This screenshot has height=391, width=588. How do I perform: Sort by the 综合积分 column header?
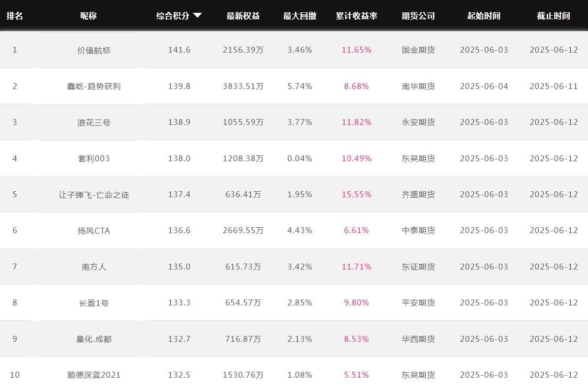tap(173, 16)
